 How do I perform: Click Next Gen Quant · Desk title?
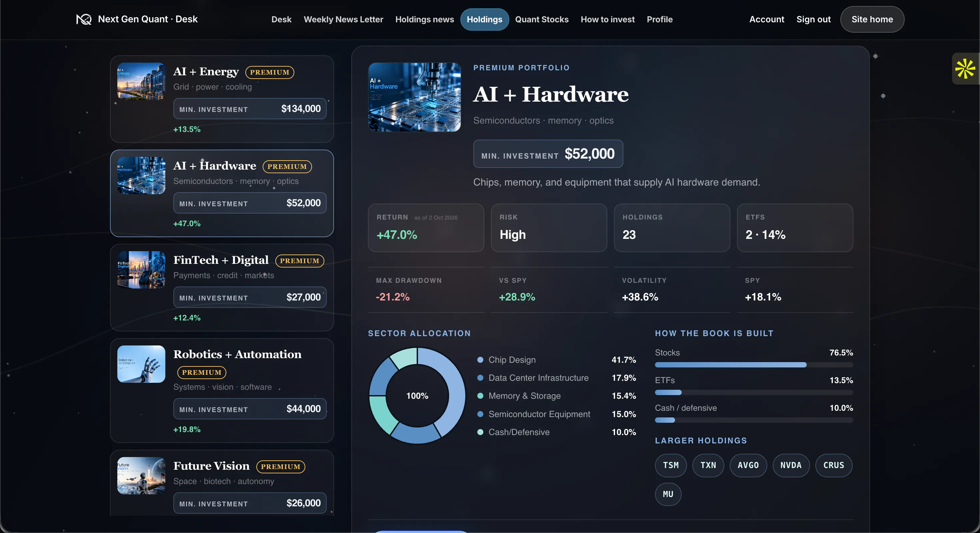pyautogui.click(x=148, y=19)
